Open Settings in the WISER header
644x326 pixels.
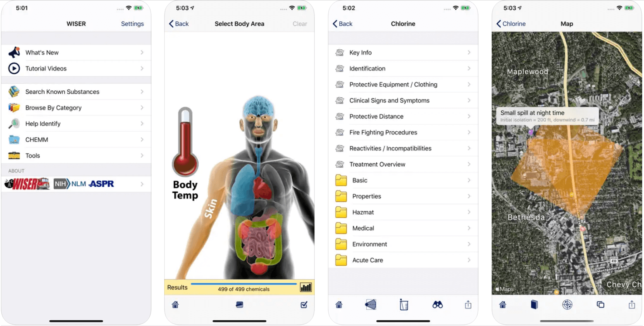pyautogui.click(x=132, y=24)
